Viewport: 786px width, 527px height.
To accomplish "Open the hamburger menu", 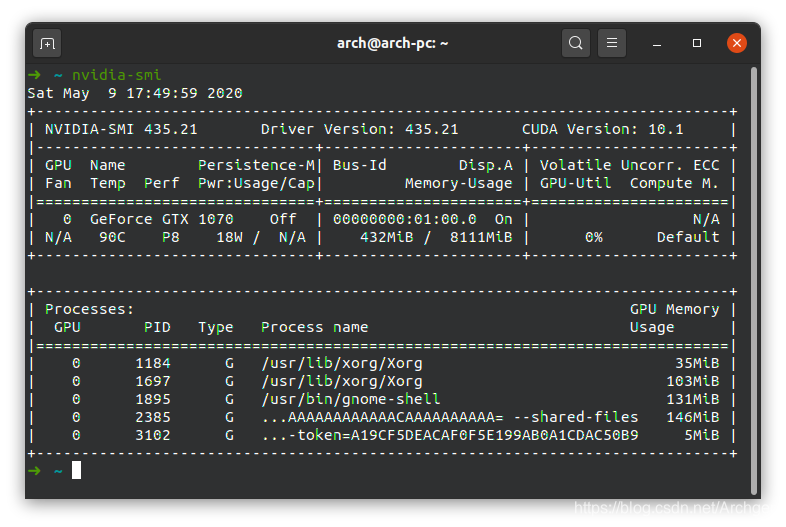I will point(612,43).
